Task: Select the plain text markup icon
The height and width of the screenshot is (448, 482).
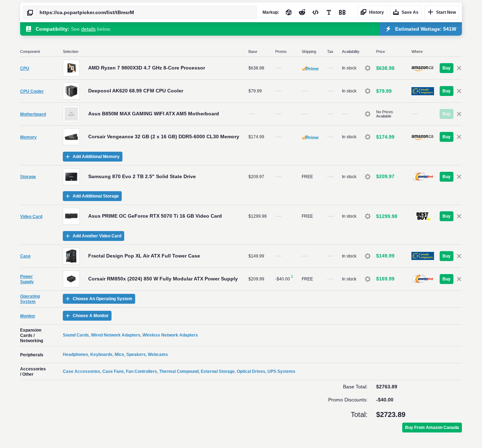Action: point(329,12)
